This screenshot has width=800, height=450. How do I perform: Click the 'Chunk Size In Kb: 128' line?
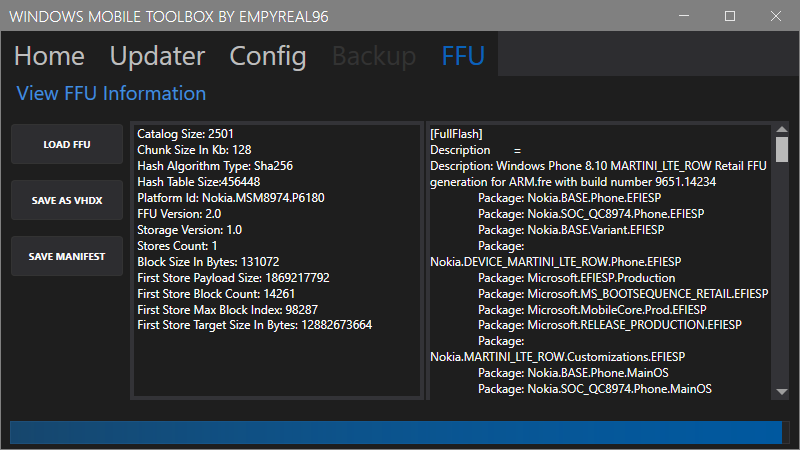tap(194, 149)
